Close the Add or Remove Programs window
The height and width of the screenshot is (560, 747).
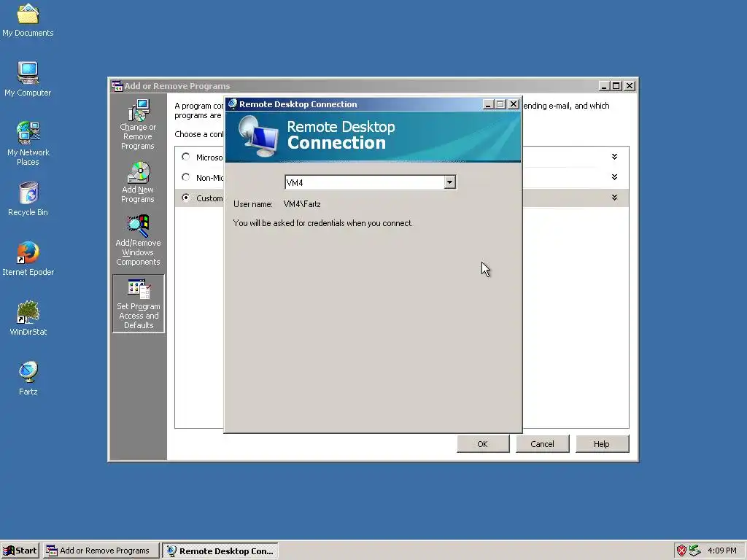630,86
